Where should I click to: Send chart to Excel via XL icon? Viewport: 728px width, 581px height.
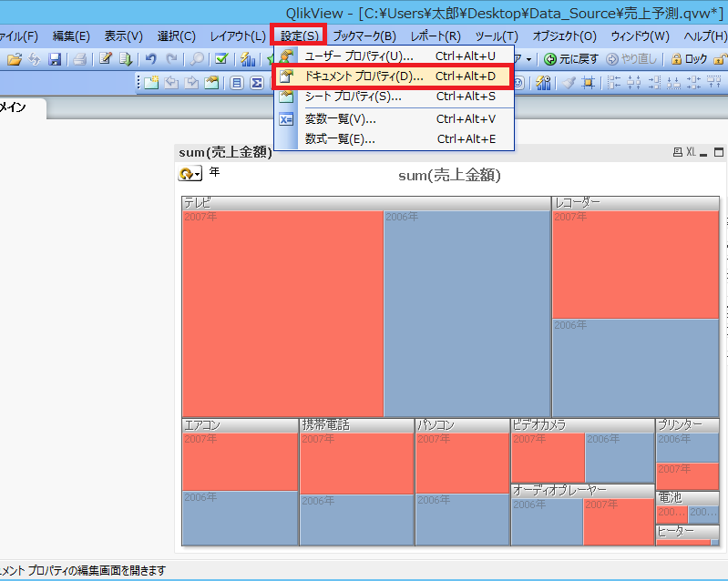(691, 152)
